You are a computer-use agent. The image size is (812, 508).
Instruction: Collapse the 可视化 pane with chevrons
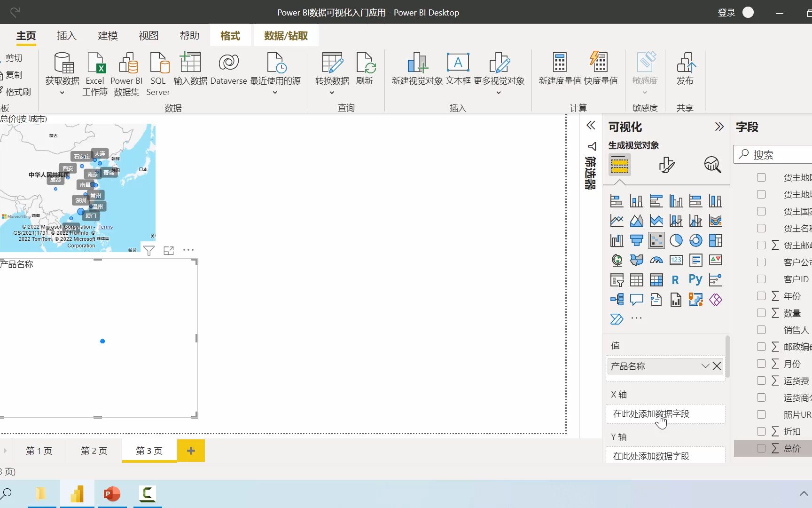[x=719, y=127]
